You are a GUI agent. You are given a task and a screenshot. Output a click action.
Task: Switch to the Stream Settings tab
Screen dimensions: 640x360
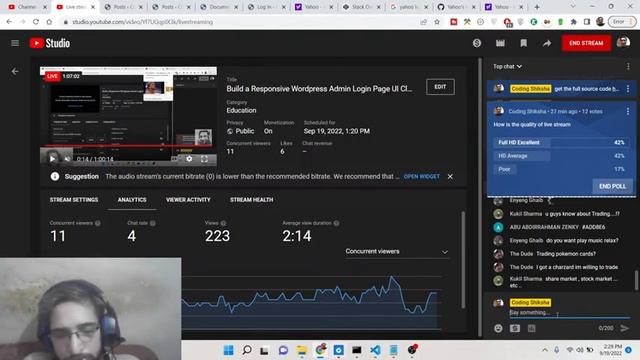coord(74,200)
